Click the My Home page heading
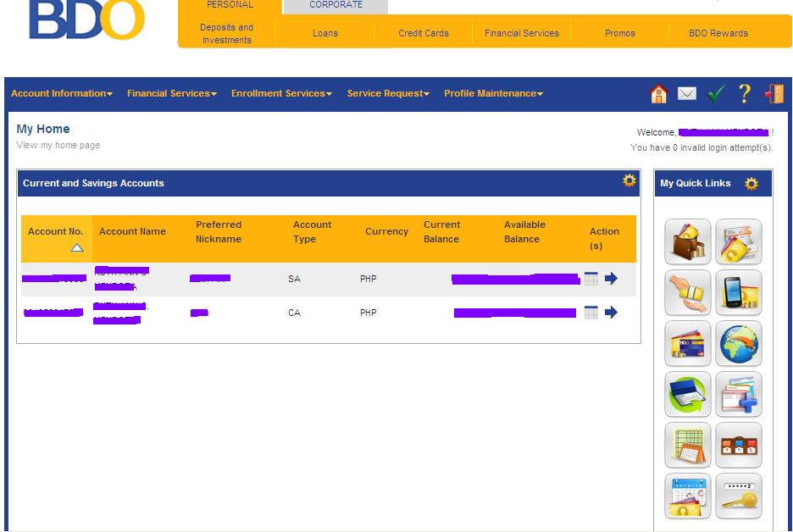 pyautogui.click(x=43, y=129)
